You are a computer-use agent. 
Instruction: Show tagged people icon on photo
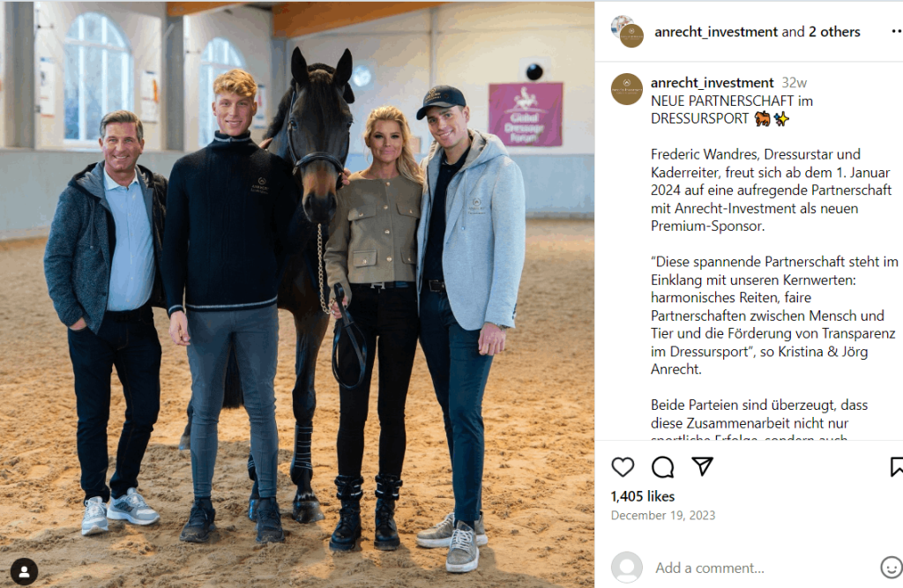tap(24, 571)
